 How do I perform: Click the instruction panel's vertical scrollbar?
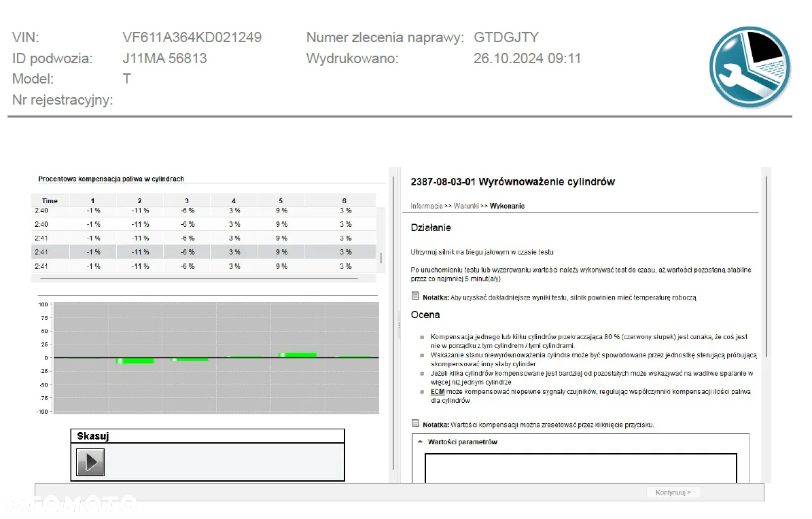766,266
